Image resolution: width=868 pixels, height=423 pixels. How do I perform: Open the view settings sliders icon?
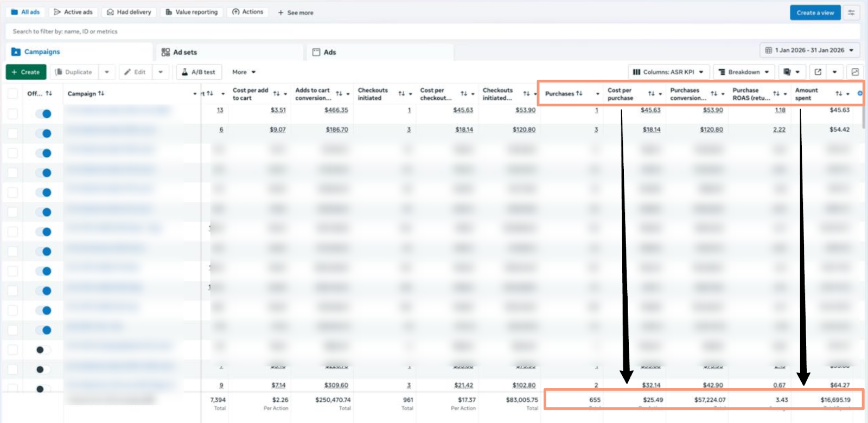click(x=851, y=12)
